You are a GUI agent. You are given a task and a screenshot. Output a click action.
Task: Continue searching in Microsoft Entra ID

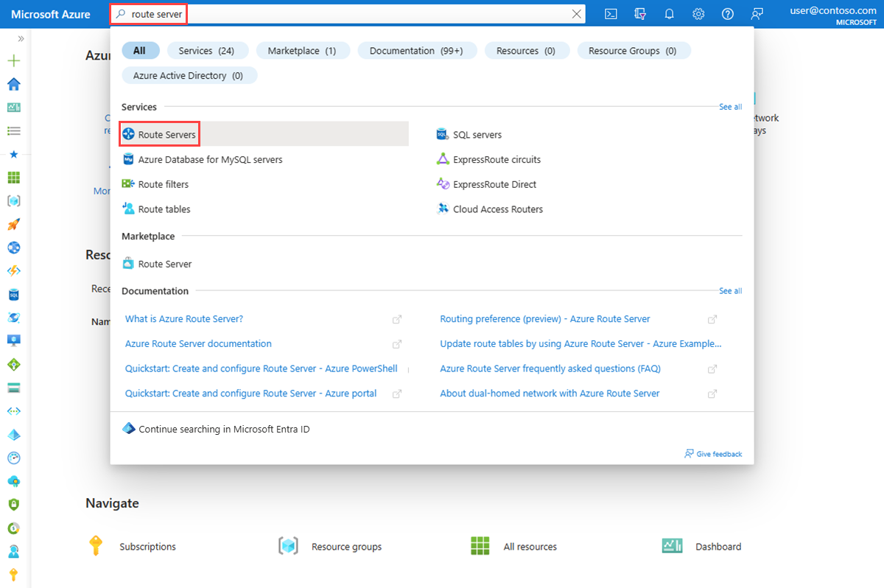click(217, 429)
